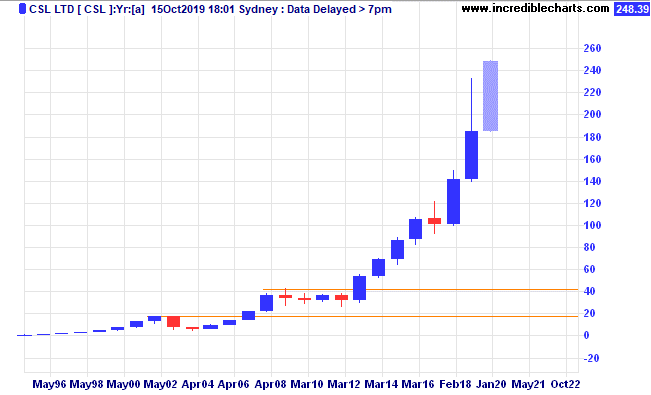651x395 pixels.
Task: Click the Apr06 date axis label
Action: point(233,384)
